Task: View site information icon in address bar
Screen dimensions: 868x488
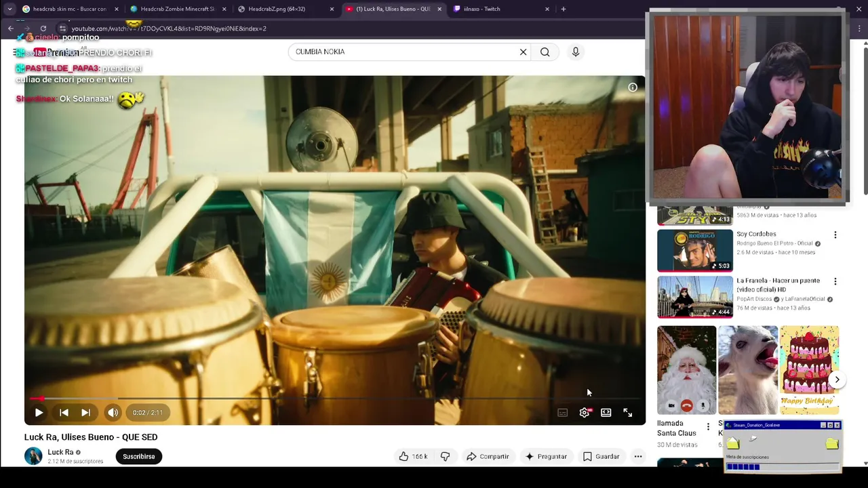Action: click(x=62, y=28)
